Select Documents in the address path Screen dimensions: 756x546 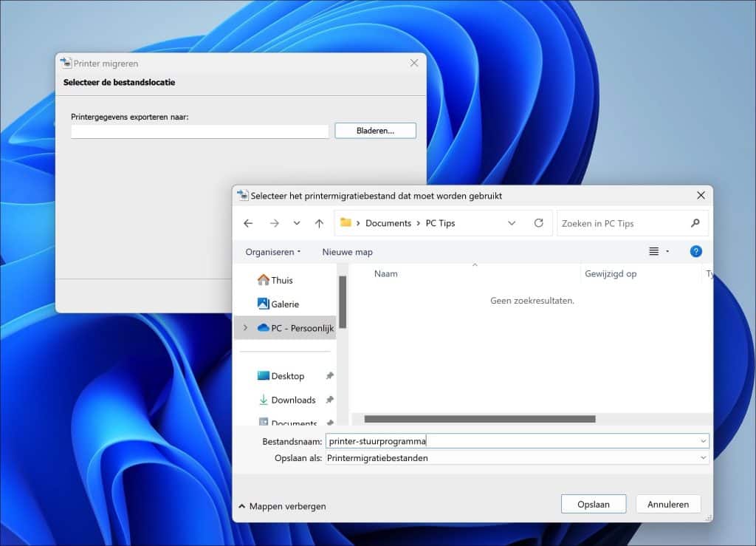388,223
